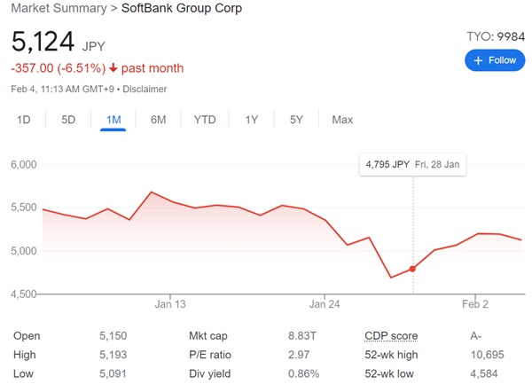Switch chart to YTD range
This screenshot has height=392, width=532.
(205, 120)
